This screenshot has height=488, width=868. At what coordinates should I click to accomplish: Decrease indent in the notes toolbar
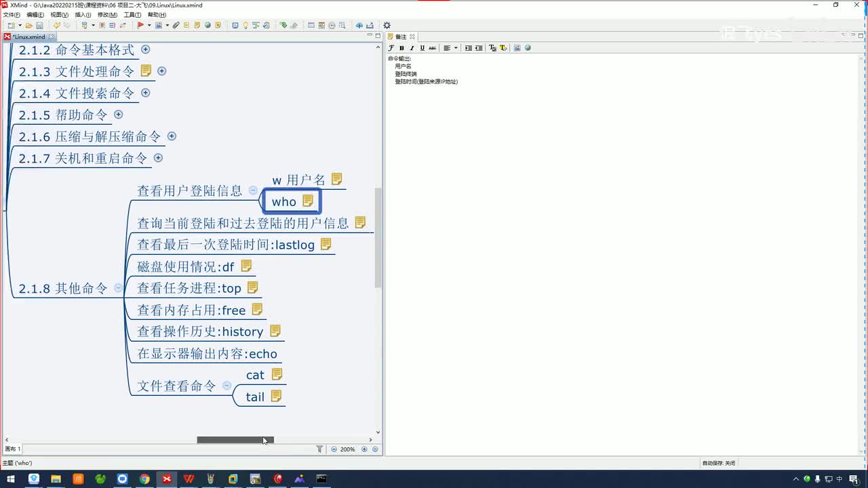[479, 48]
